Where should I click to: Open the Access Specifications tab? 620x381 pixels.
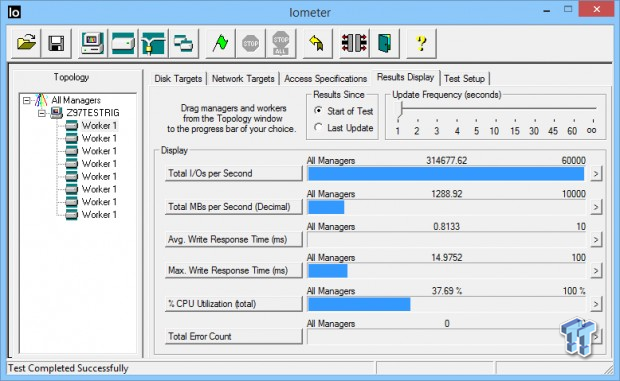[x=325, y=79]
